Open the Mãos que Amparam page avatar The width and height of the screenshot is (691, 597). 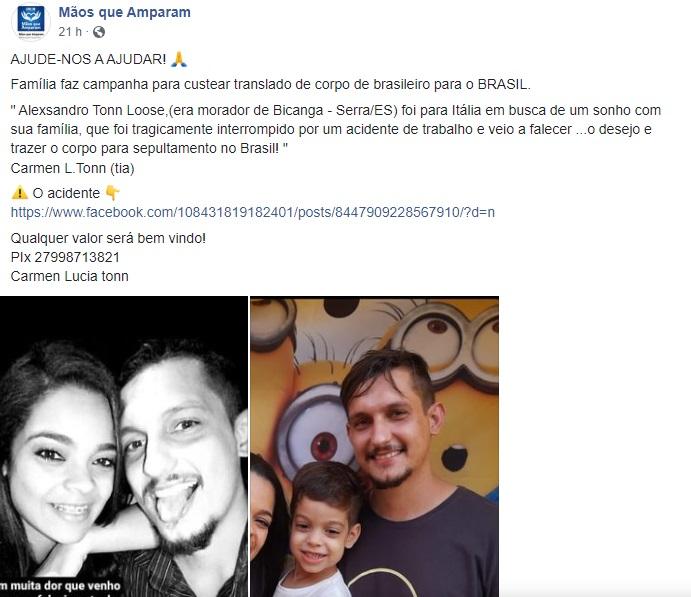(x=30, y=21)
